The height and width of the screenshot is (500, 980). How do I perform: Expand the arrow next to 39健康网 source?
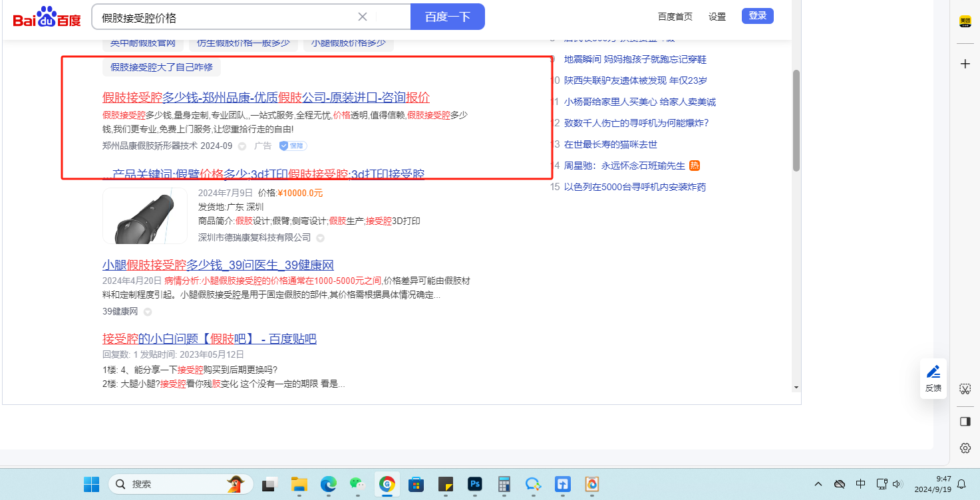[x=148, y=312]
